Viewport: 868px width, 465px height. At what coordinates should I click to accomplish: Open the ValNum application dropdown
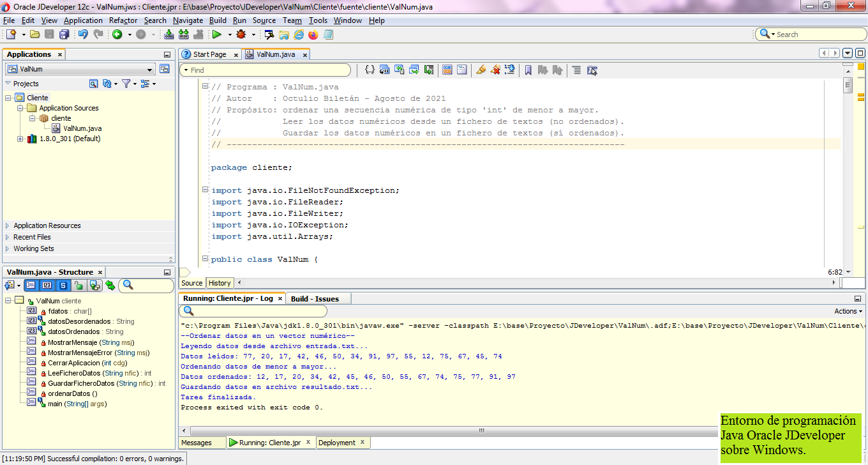coord(150,69)
